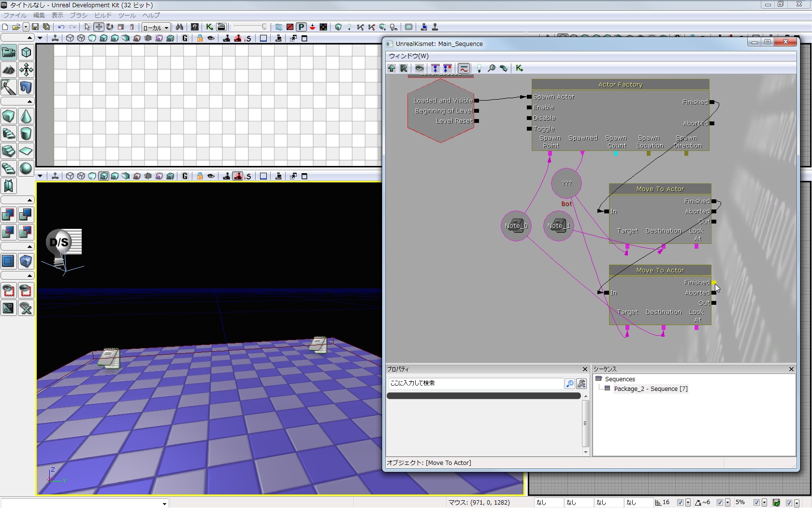
Task: Open the grid size dropdown arrow beside 16
Action: coord(688,503)
